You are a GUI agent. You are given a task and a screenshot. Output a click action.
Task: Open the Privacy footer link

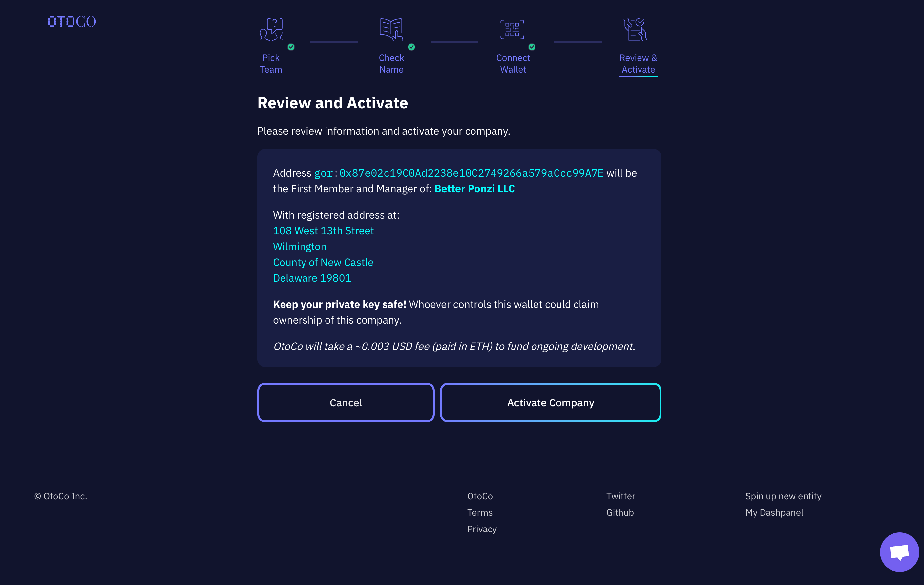coord(482,529)
